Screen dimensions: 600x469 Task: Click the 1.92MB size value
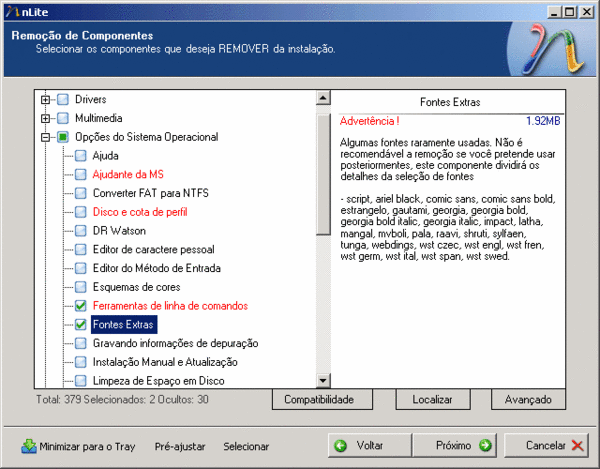pyautogui.click(x=543, y=121)
